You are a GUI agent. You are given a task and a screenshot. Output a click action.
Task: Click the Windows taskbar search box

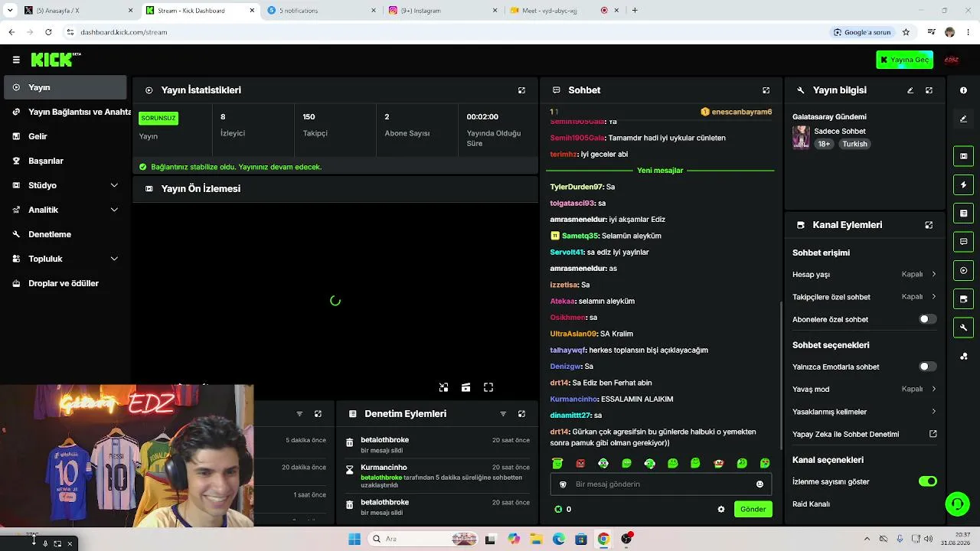click(x=423, y=539)
